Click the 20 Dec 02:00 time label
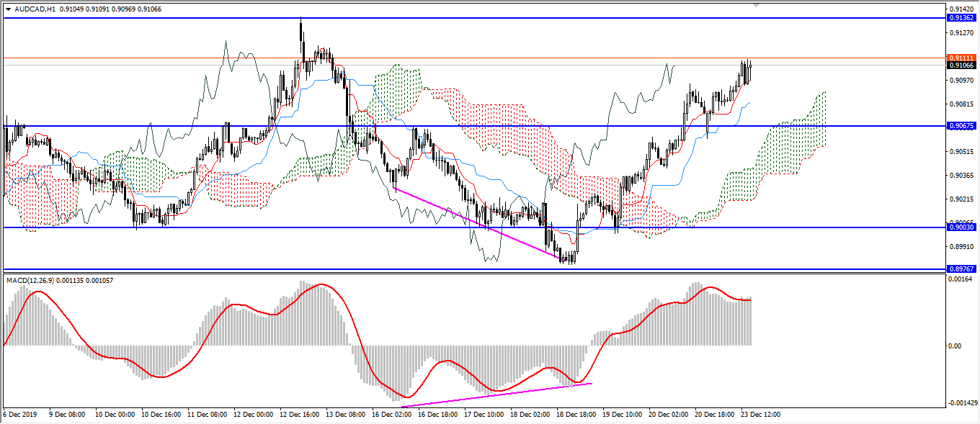The height and width of the screenshot is (424, 980). 669,415
